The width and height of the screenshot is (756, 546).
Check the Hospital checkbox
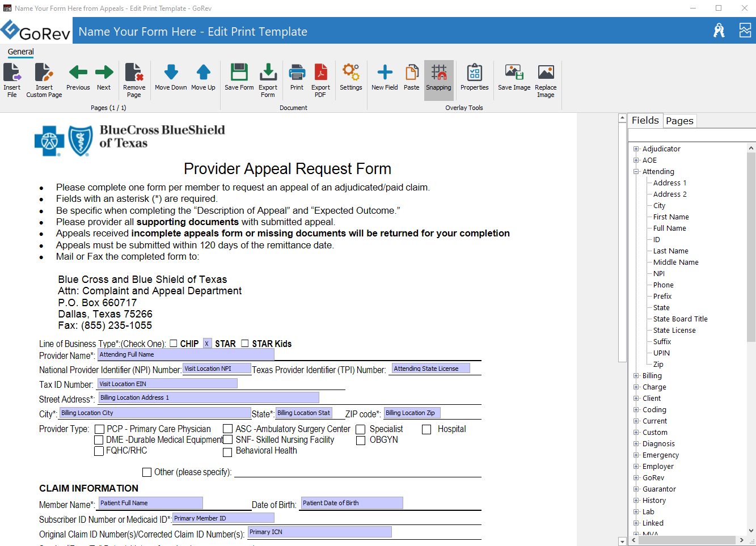[426, 429]
